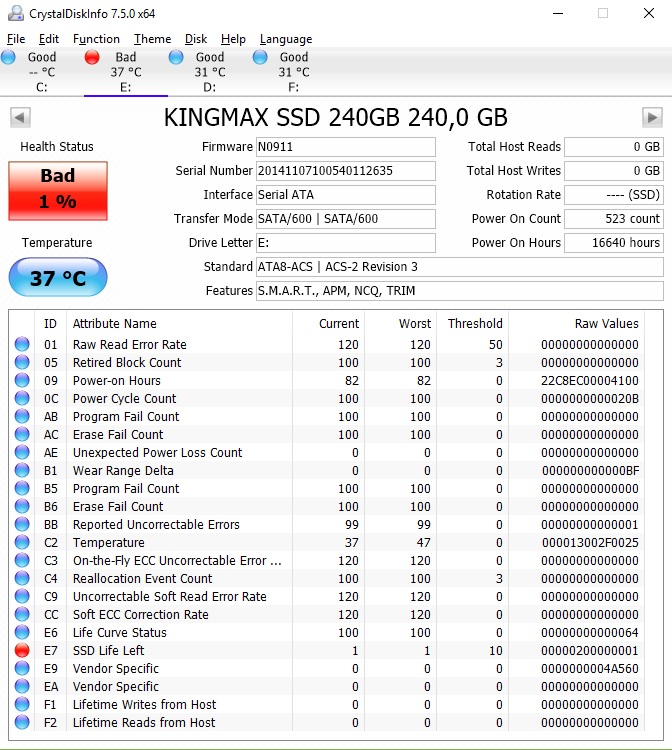Select the SSD Life Left attribute name
The height and width of the screenshot is (750, 672).
click(108, 651)
